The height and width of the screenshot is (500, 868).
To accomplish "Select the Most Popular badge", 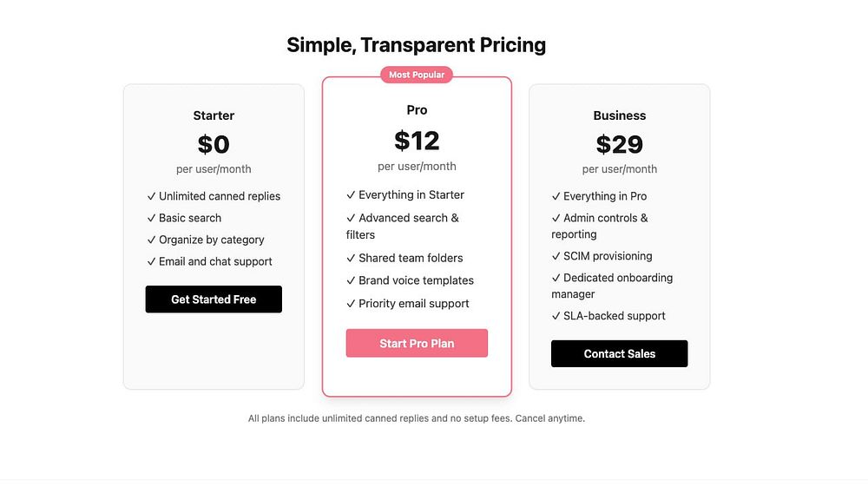I will click(x=417, y=74).
